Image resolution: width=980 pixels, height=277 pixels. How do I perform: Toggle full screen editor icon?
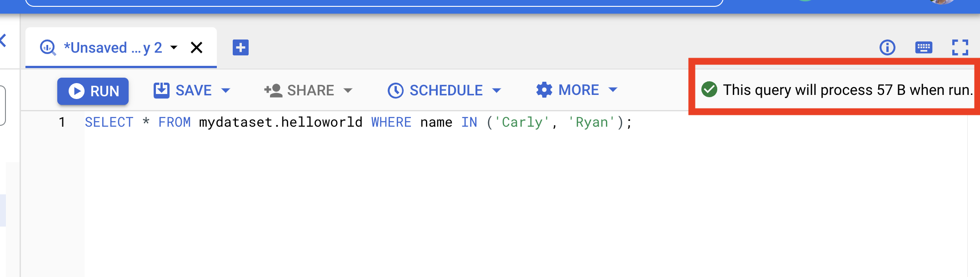960,47
